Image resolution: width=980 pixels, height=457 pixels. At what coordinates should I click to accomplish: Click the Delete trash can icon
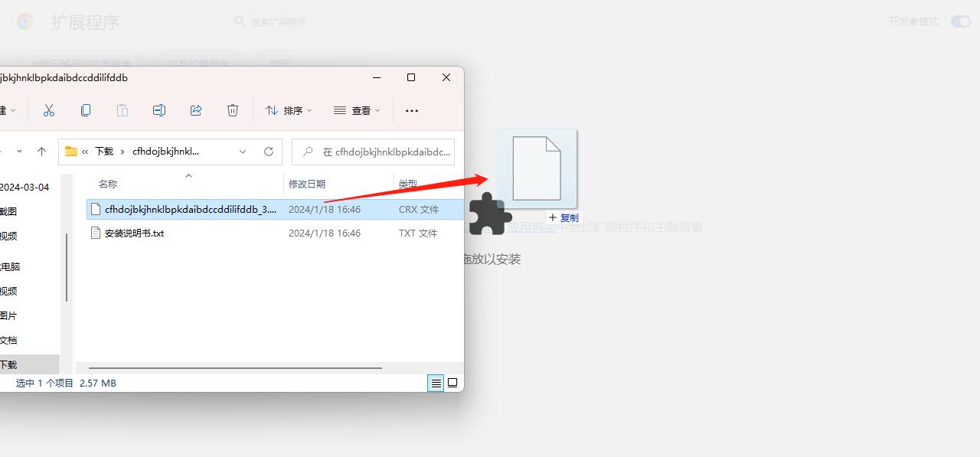(x=233, y=110)
